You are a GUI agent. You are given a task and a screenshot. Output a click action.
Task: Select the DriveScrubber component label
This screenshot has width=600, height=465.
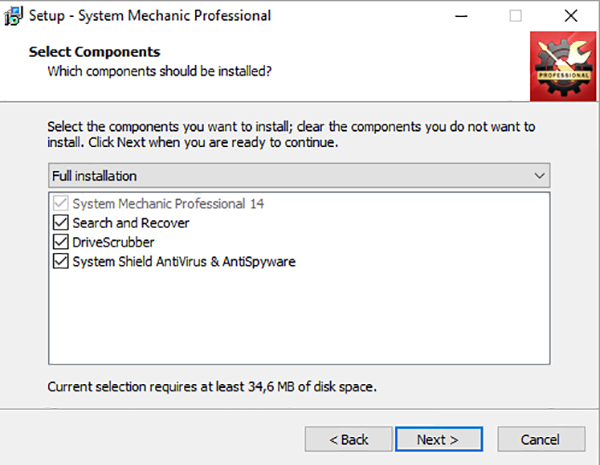tap(114, 242)
